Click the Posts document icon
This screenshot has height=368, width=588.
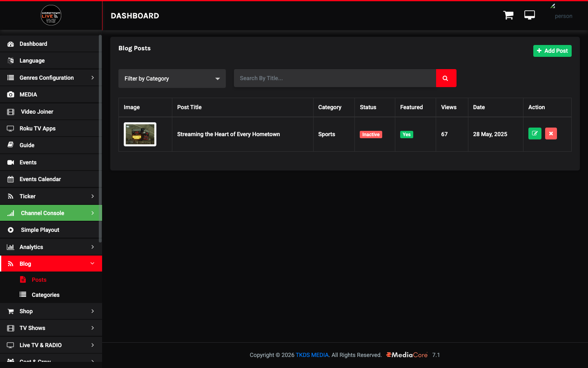23,280
